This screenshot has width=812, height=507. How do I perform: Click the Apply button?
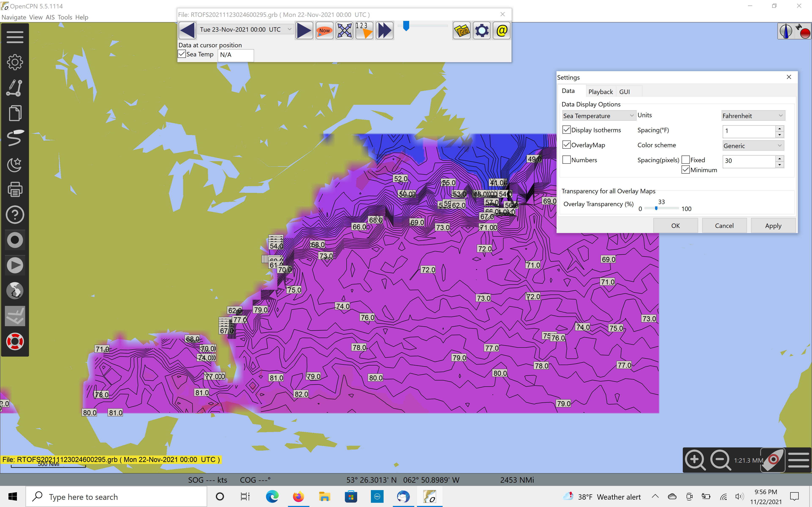coord(773,226)
